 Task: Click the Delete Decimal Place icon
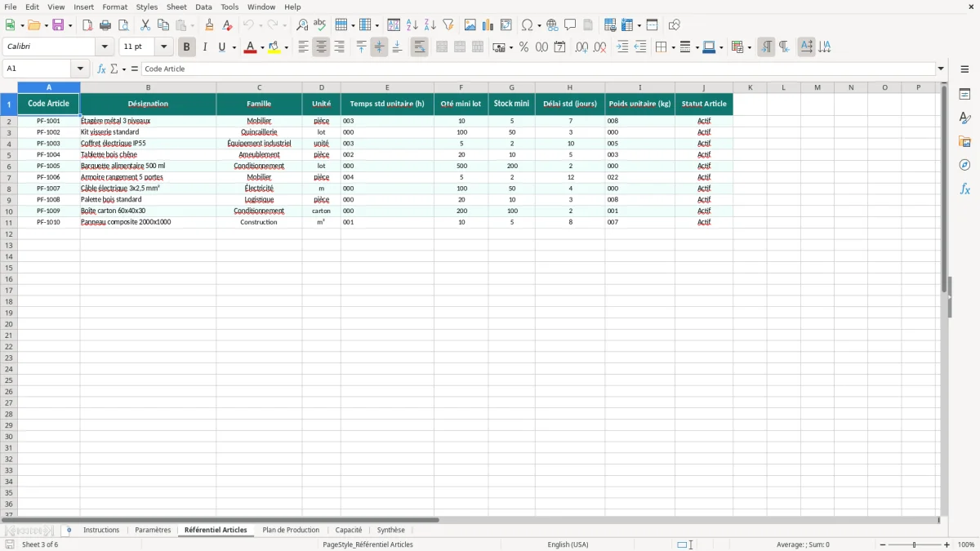[x=600, y=47]
